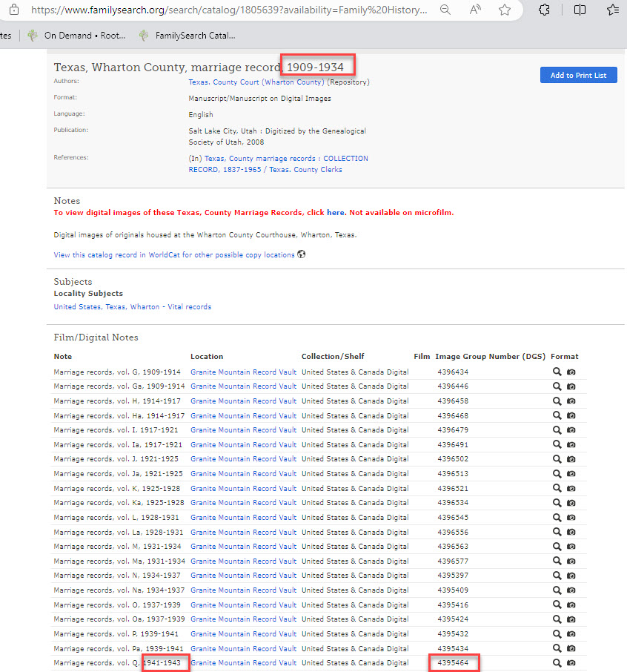Click the note 'Marriage records, vol. P, 1939-1941'
Image resolution: width=627 pixels, height=672 pixels.
coord(116,634)
